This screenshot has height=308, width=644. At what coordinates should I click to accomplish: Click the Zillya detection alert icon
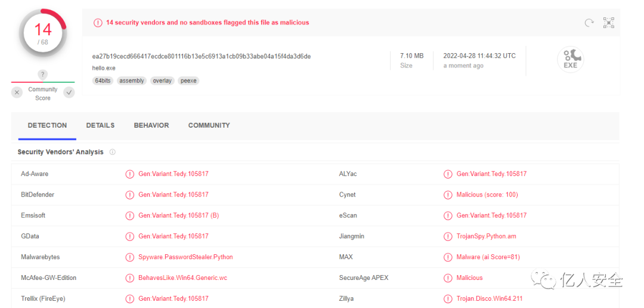click(x=448, y=299)
